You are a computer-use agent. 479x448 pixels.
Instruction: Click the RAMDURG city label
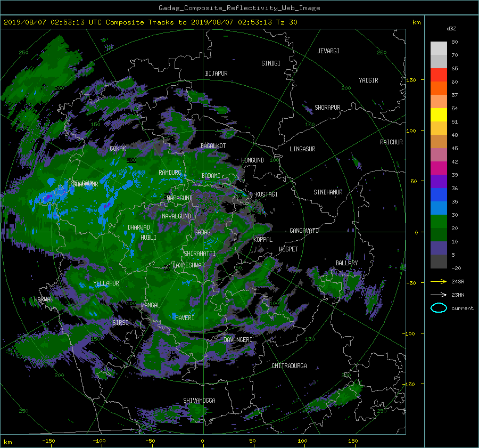(170, 173)
